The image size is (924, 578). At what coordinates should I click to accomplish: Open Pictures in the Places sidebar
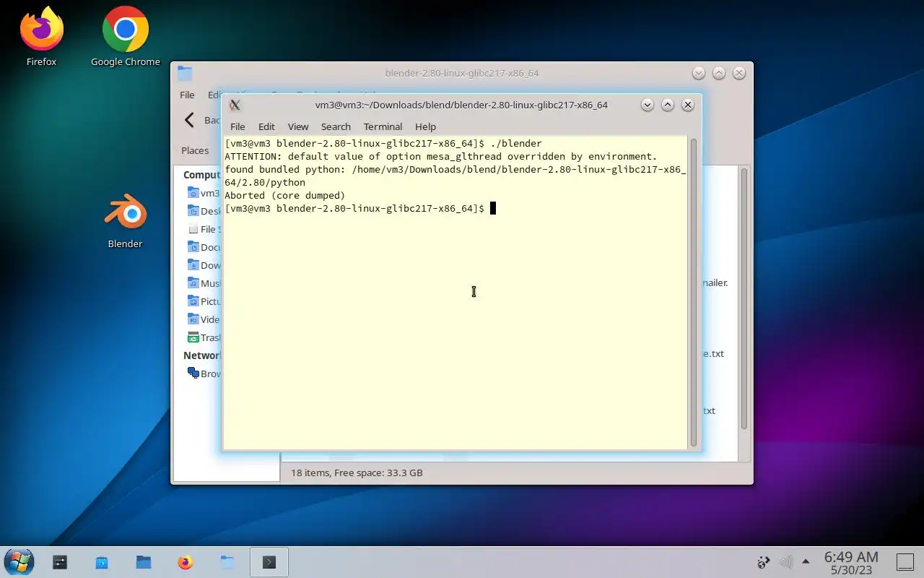tap(203, 301)
